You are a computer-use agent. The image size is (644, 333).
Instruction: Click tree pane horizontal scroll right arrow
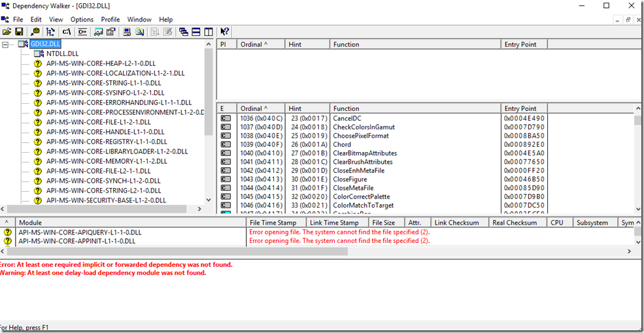click(x=199, y=209)
